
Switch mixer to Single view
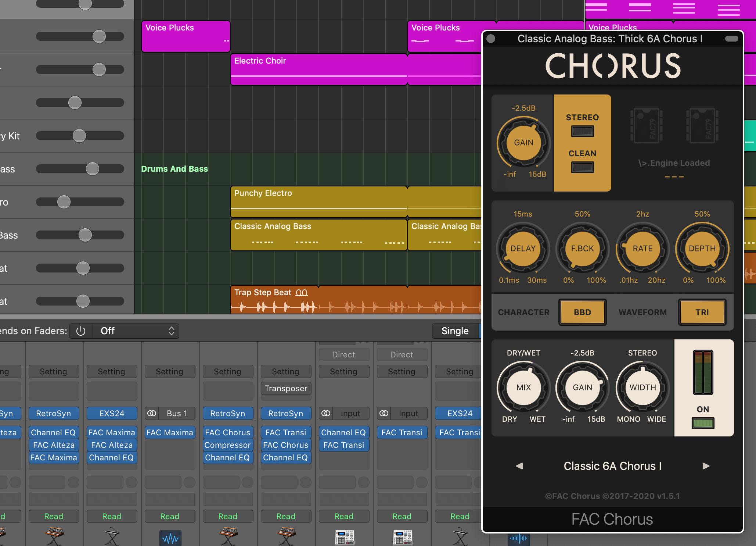(455, 331)
